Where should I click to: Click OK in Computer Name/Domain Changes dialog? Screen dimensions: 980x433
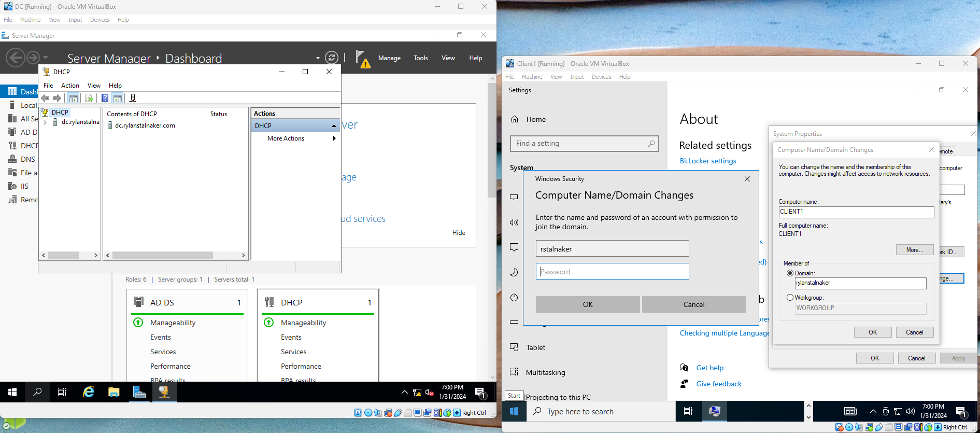pyautogui.click(x=873, y=332)
